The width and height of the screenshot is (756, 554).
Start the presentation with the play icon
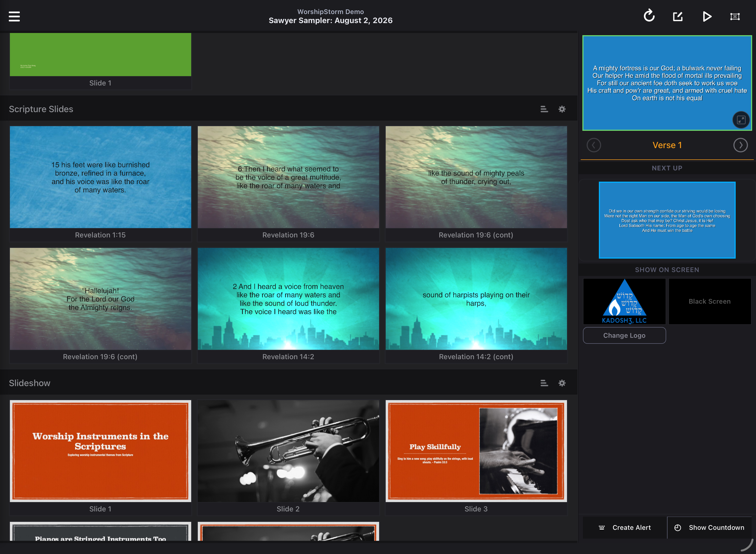coord(707,16)
